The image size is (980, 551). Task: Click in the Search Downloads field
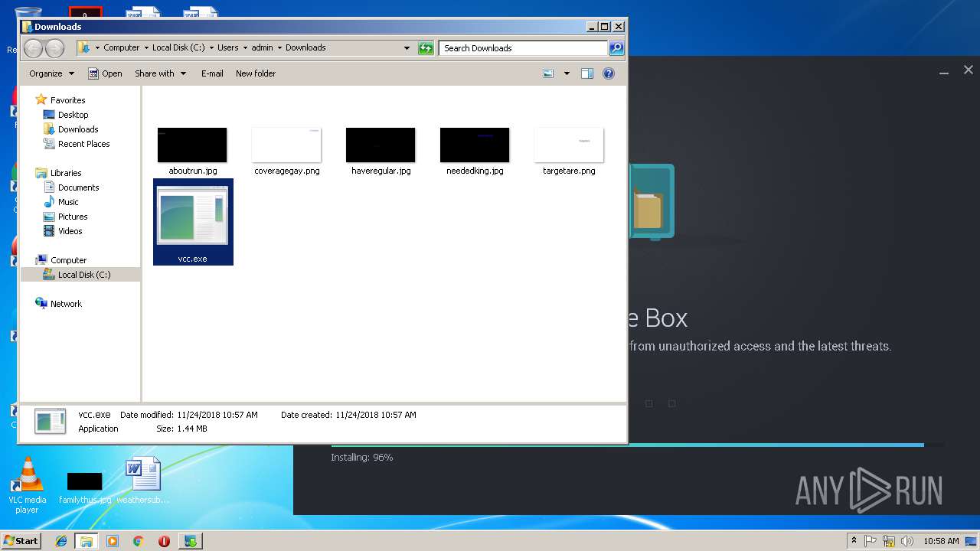pyautogui.click(x=524, y=48)
